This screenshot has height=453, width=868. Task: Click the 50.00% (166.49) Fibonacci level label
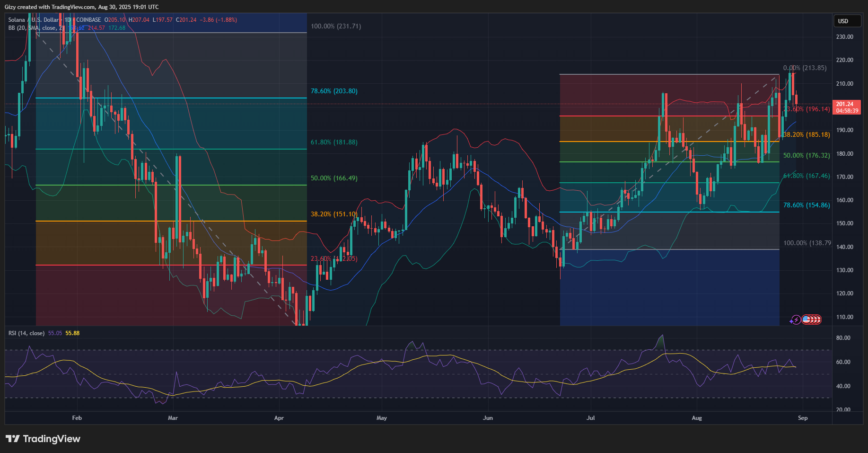pos(333,178)
